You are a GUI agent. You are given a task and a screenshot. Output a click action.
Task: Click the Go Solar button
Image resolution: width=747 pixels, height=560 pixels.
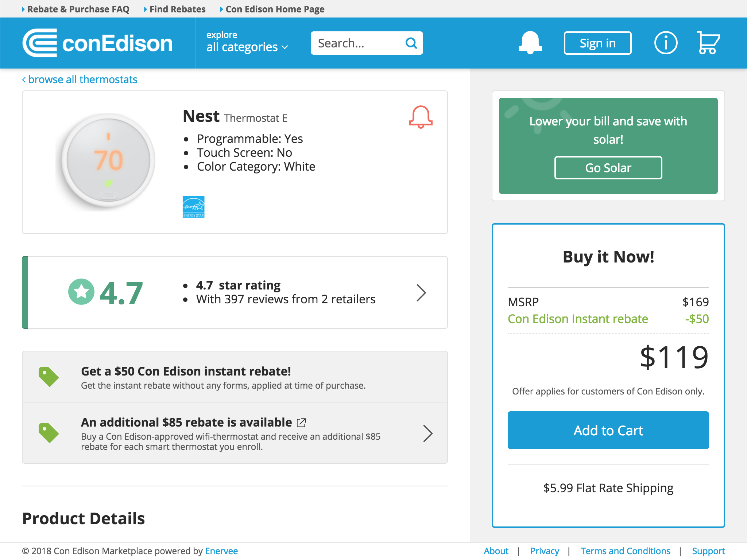pos(608,168)
